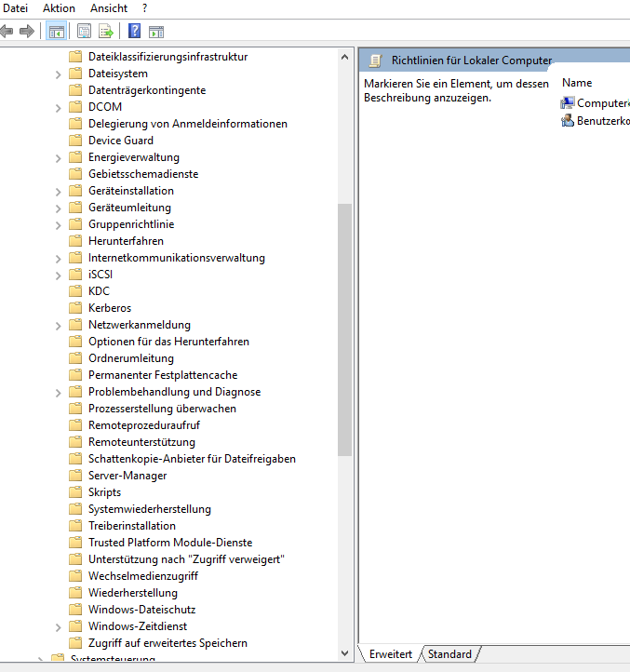Open the Ansicht menu
Image resolution: width=630 pixels, height=672 pixels.
(109, 8)
